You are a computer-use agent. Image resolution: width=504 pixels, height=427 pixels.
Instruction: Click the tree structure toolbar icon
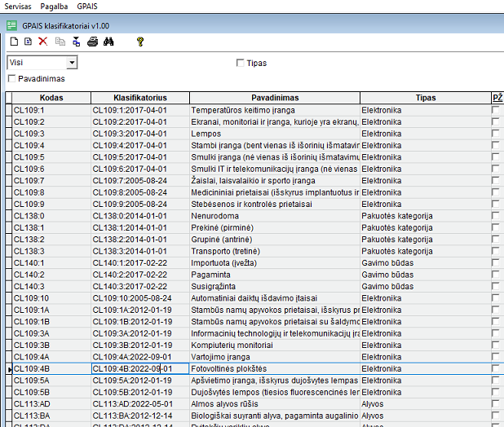click(x=76, y=41)
